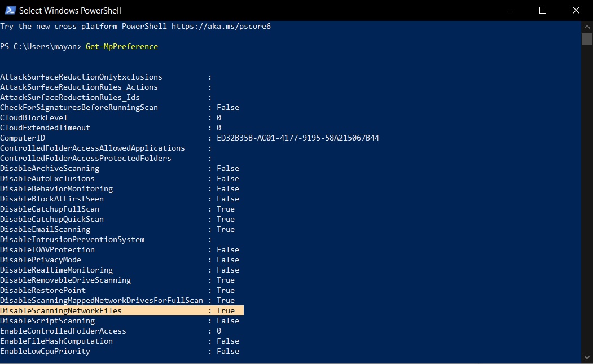Image resolution: width=593 pixels, height=364 pixels.
Task: Maximize the PowerShell window
Action: click(x=542, y=10)
